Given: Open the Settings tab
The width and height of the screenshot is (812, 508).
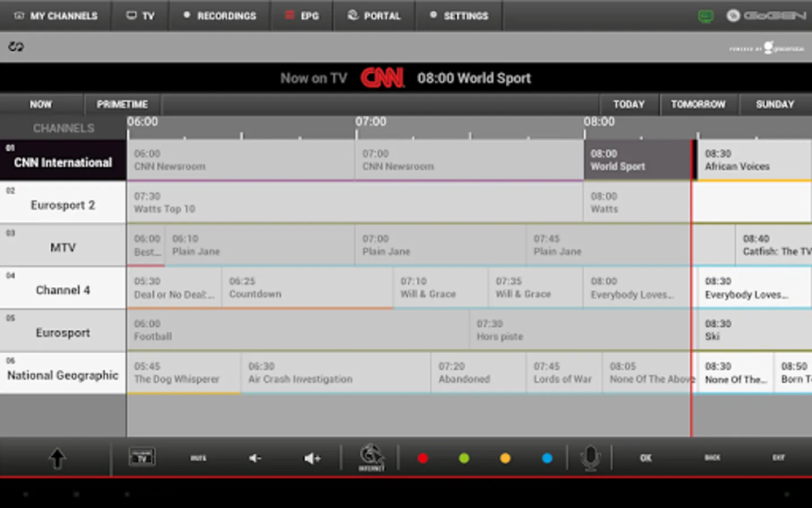Looking at the screenshot, I should tap(458, 16).
